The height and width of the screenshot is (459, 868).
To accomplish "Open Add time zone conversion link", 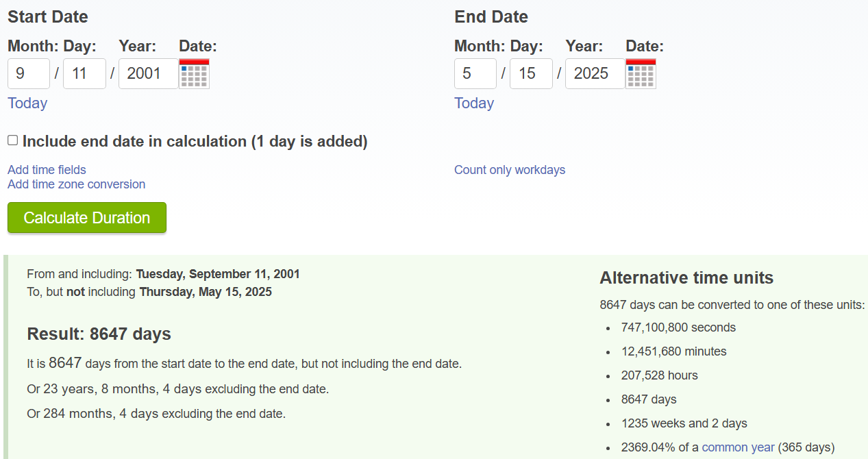I will [77, 184].
